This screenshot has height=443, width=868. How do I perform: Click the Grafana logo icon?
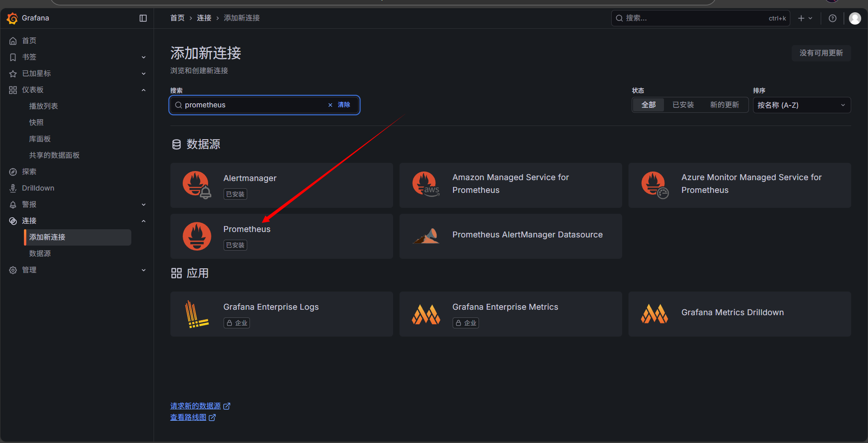pos(12,18)
